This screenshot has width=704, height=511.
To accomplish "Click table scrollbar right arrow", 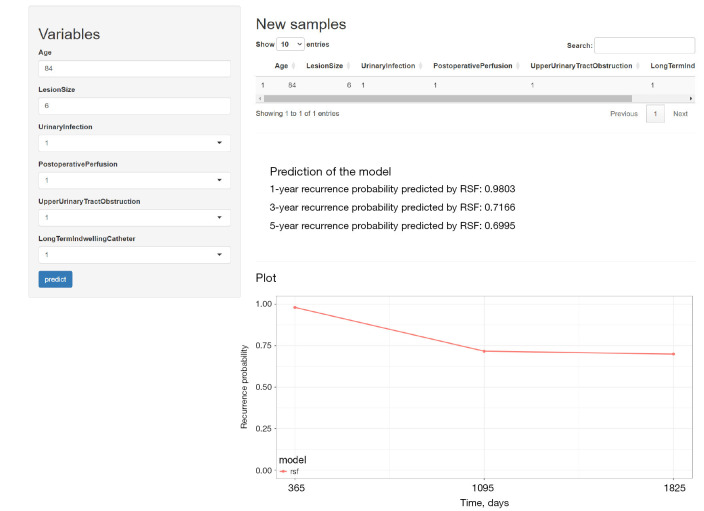I will point(691,98).
